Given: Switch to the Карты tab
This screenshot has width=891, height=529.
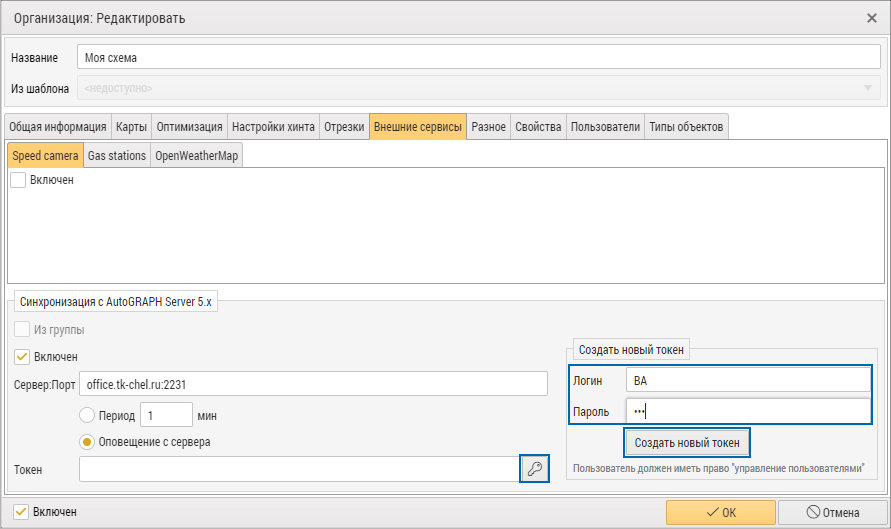Looking at the screenshot, I should (x=131, y=127).
